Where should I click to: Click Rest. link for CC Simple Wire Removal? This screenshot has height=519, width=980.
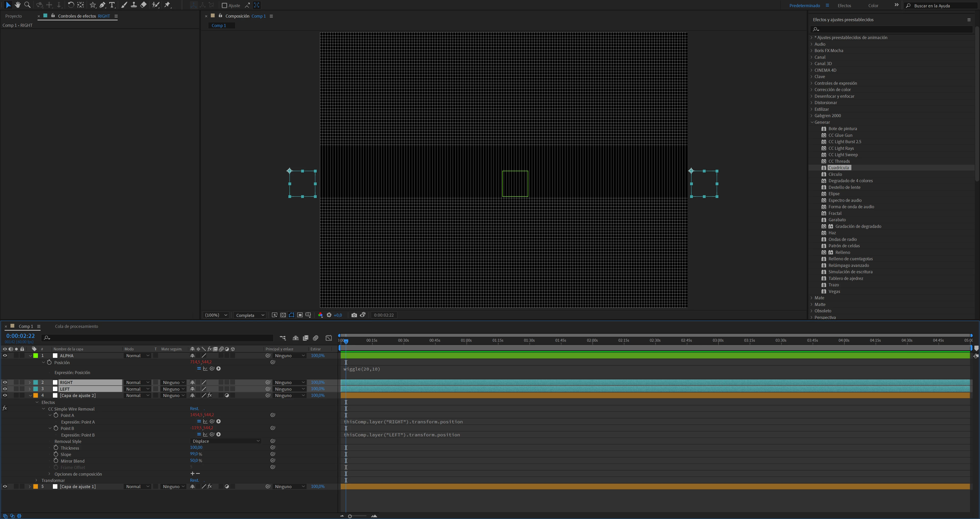(x=194, y=409)
